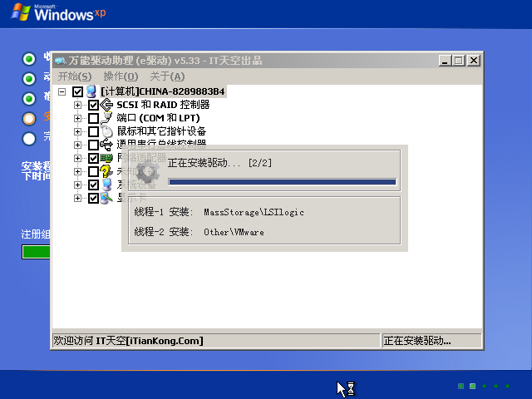The height and width of the screenshot is (399, 532).
Task: Check the 鼠标和其它指针设备 checkbox
Action: 93,131
